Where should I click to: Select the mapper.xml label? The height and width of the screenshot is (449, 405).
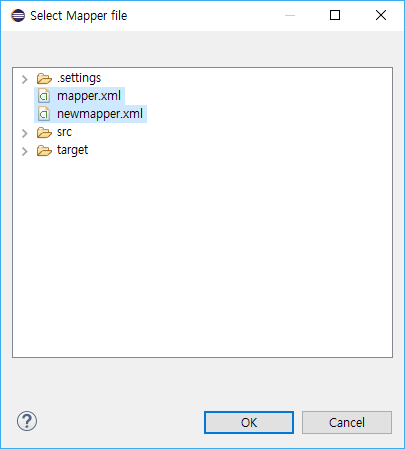[89, 96]
